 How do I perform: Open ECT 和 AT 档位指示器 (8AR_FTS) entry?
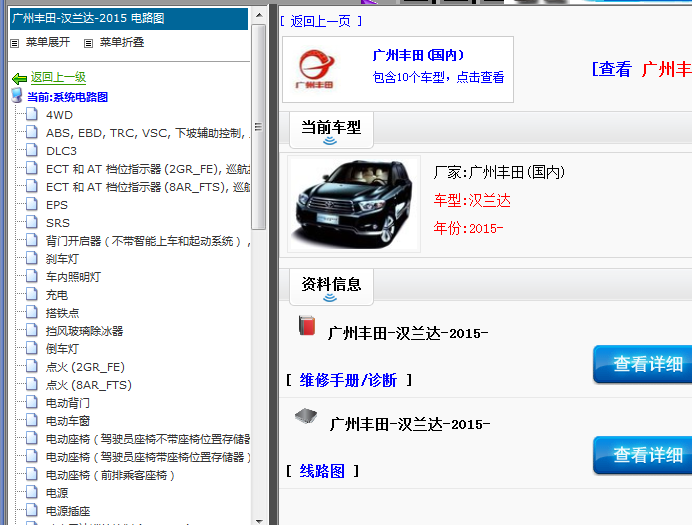pyautogui.click(x=148, y=188)
